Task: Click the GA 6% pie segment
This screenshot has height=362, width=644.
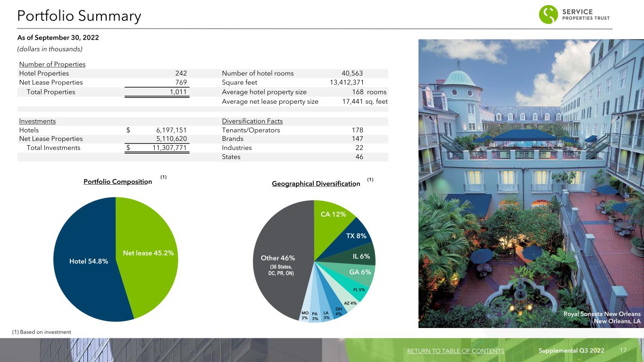Action: tap(360, 272)
